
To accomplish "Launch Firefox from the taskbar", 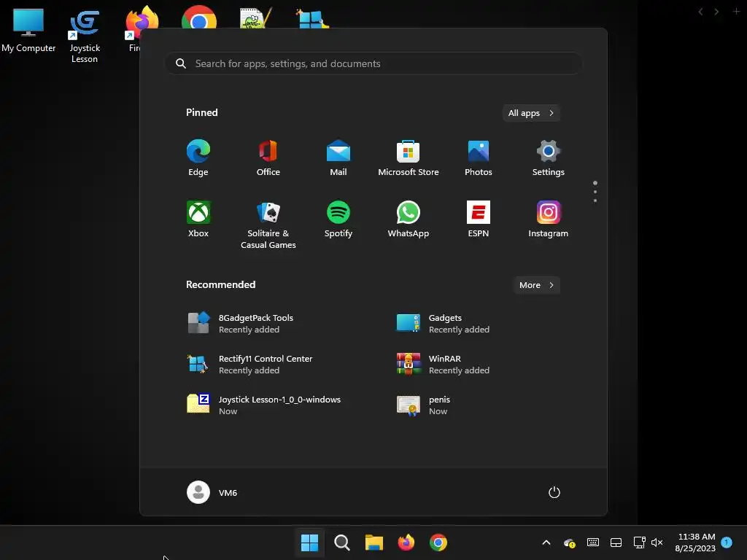I will (x=406, y=542).
